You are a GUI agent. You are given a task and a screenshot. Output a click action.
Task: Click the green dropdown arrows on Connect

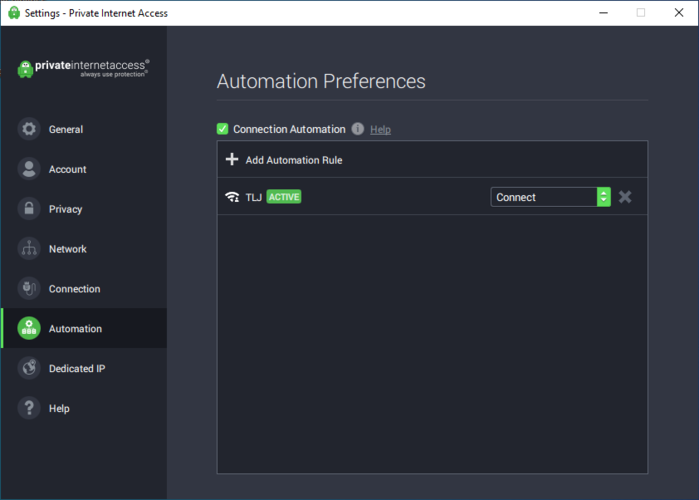[x=604, y=197]
